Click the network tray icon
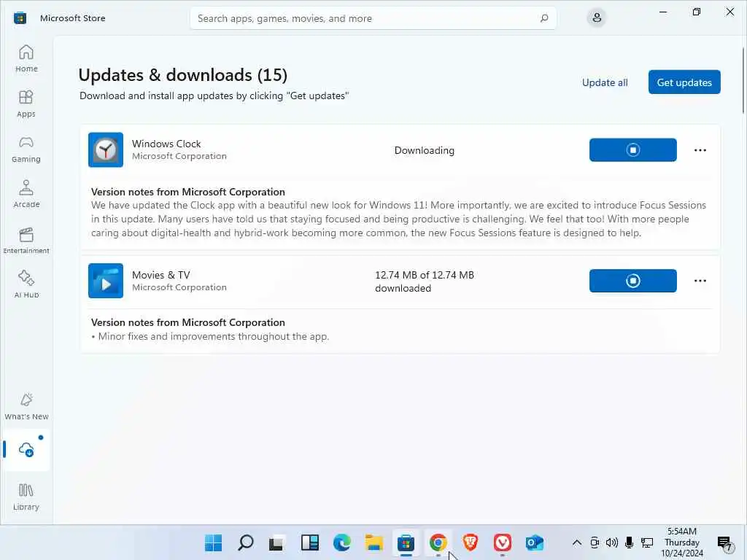The width and height of the screenshot is (747, 560). click(647, 542)
